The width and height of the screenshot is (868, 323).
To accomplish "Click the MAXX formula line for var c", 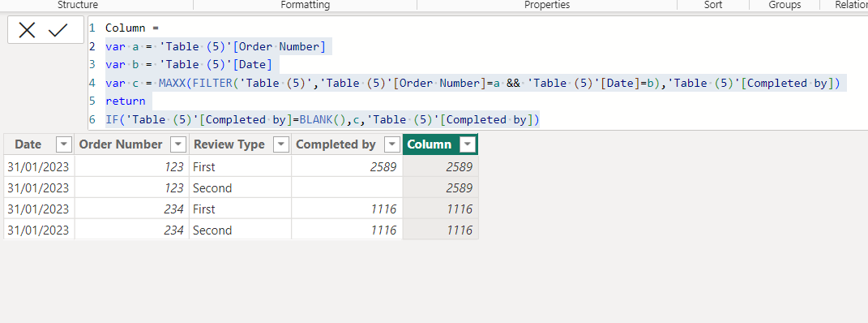I will pyautogui.click(x=472, y=83).
